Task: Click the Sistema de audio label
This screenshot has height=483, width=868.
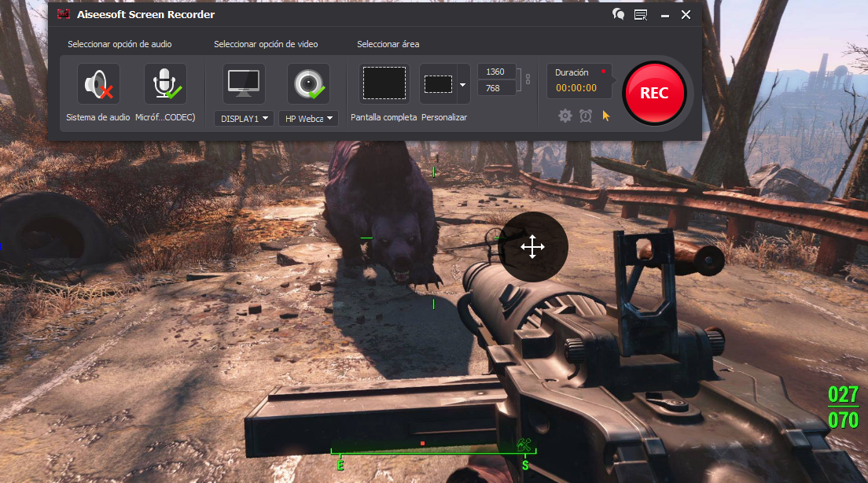Action: click(x=98, y=117)
